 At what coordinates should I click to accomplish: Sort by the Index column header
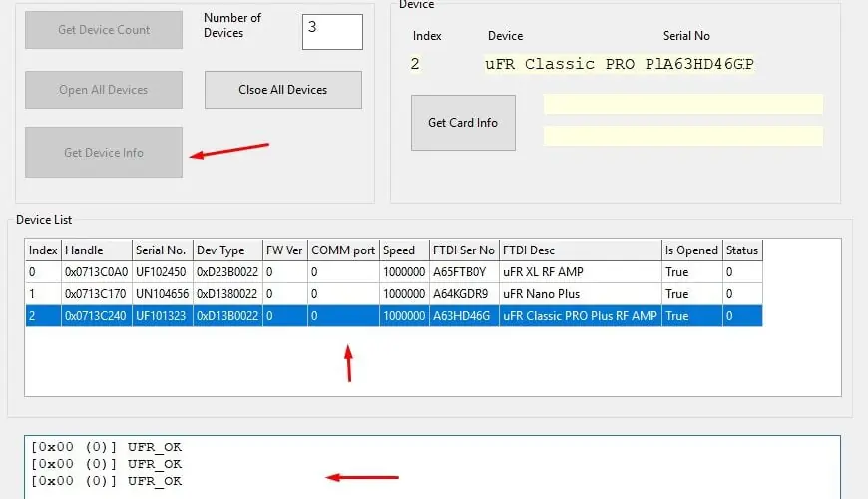tap(43, 250)
